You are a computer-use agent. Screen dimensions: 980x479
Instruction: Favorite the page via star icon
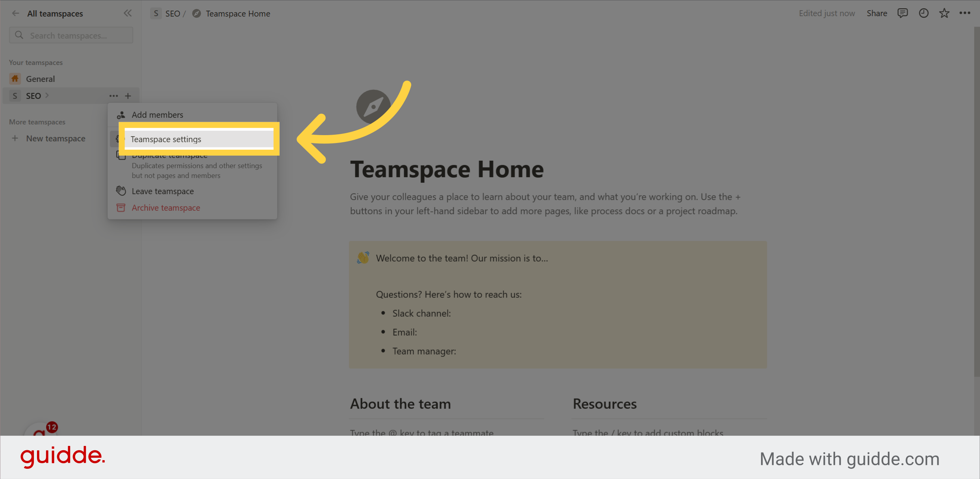tap(944, 13)
